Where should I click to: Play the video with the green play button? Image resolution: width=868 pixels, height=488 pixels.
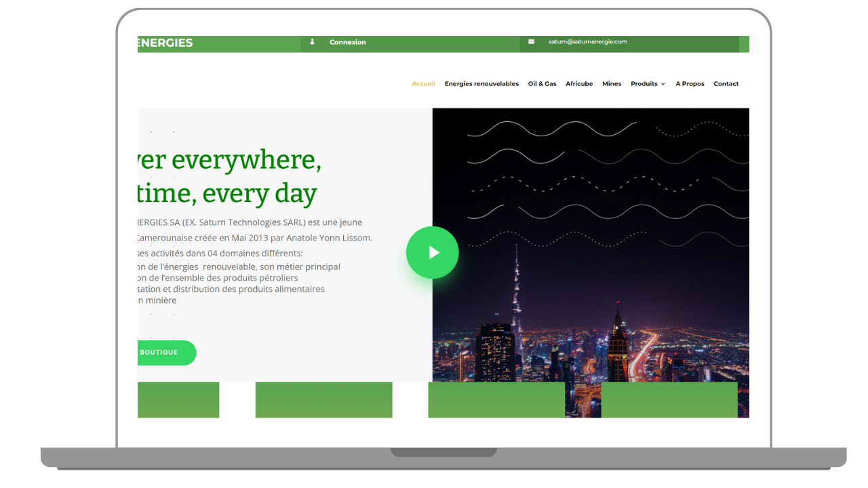(x=433, y=253)
